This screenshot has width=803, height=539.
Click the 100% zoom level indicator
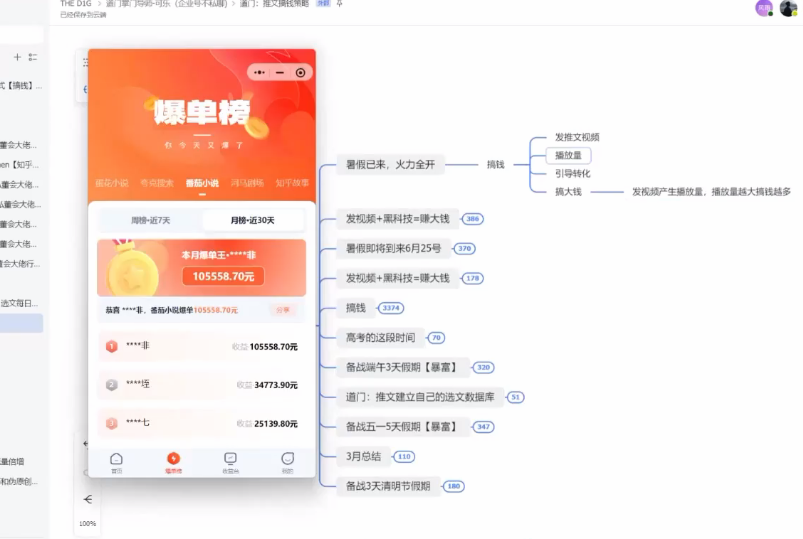(88, 523)
